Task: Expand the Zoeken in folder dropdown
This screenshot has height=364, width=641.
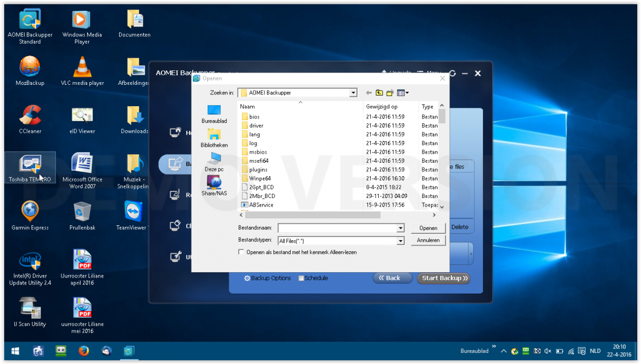Action: [353, 93]
